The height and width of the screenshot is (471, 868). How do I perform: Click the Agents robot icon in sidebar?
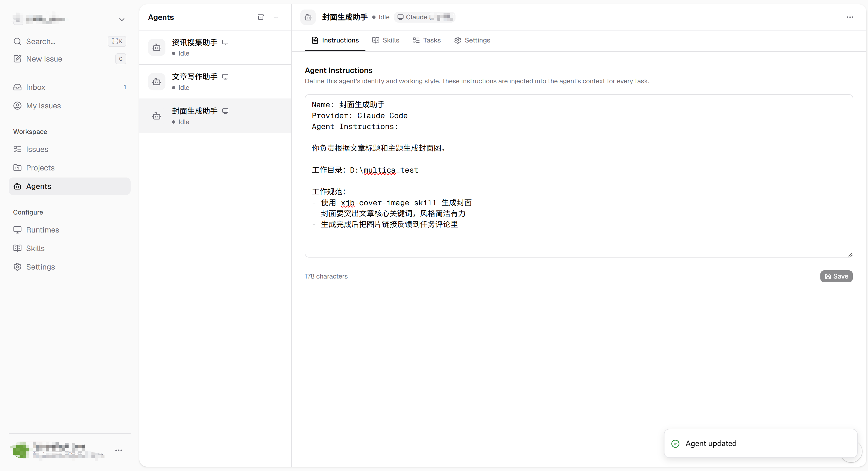[17, 186]
